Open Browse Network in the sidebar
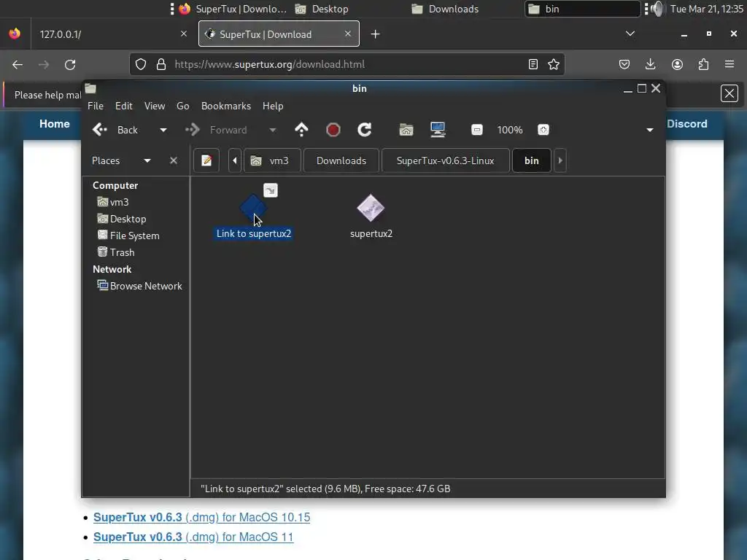The height and width of the screenshot is (560, 747). [139, 286]
